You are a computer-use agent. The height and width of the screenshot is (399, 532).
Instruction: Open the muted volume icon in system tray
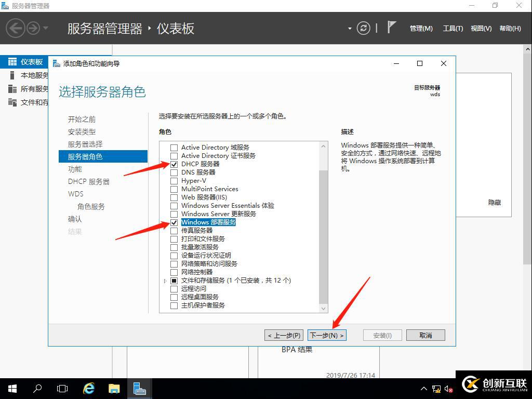pos(447,388)
